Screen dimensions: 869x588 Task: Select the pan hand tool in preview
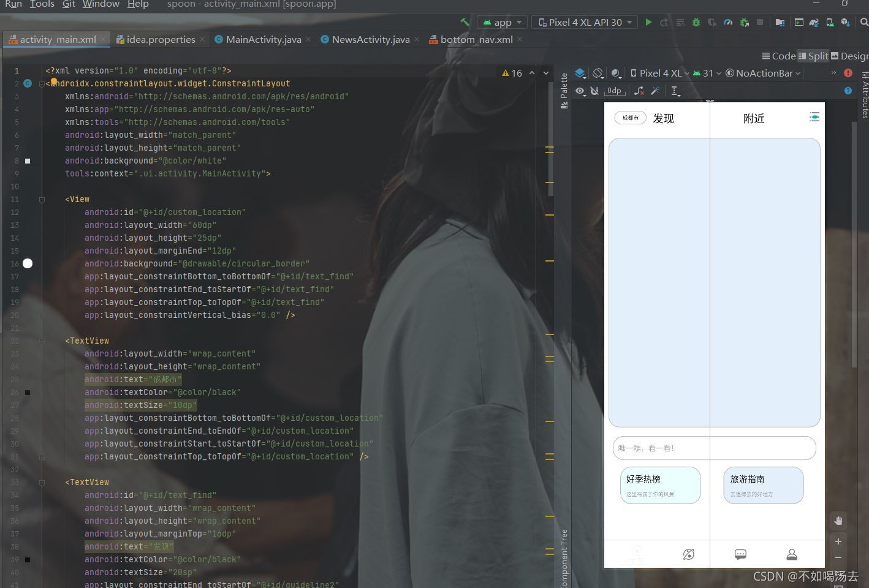tap(838, 521)
